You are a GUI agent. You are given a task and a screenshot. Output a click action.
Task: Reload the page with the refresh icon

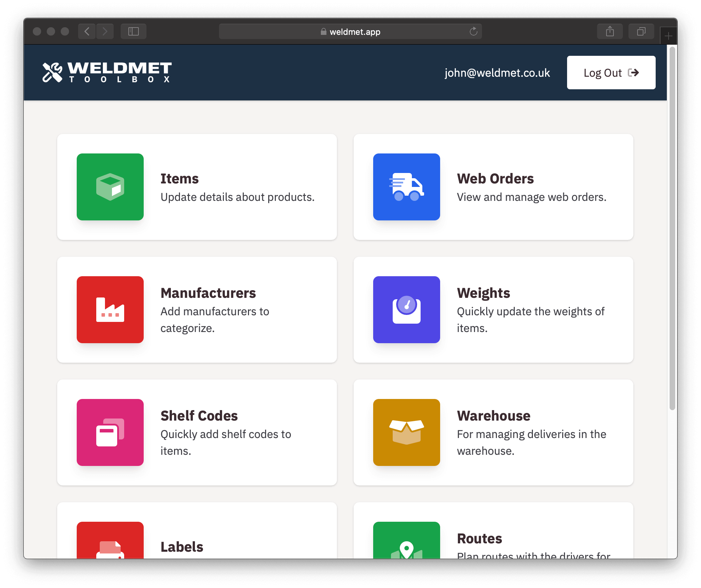pos(473,31)
